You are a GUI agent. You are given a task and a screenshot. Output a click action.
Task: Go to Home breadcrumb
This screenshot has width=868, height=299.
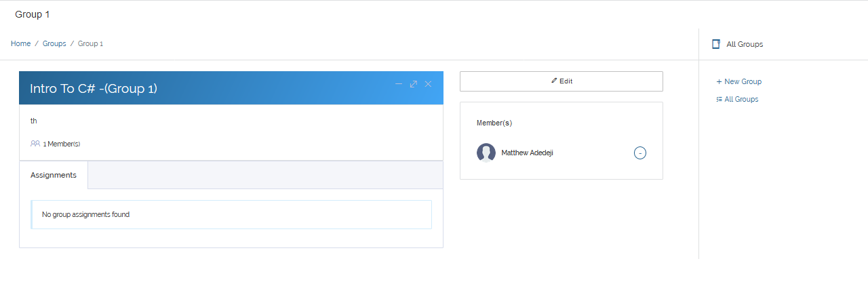[x=20, y=43]
